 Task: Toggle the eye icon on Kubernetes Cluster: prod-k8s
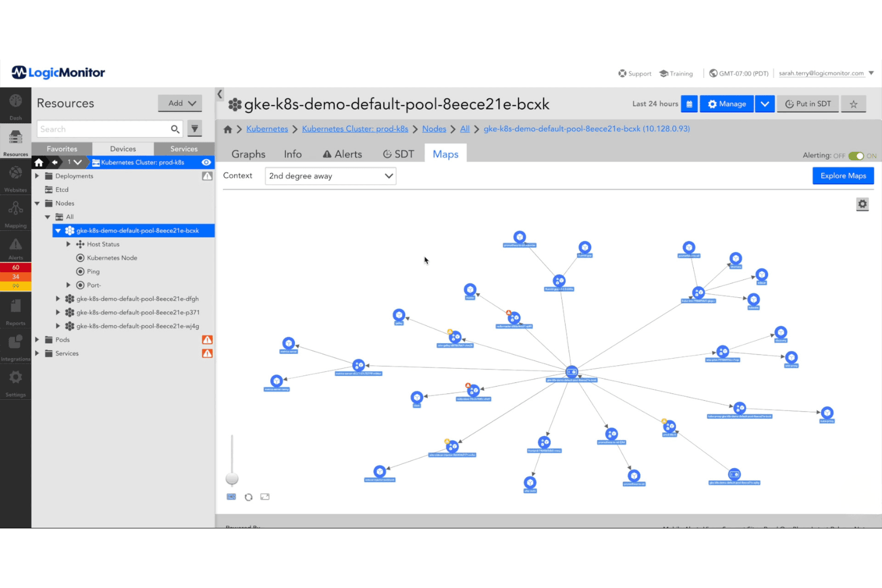tap(206, 162)
